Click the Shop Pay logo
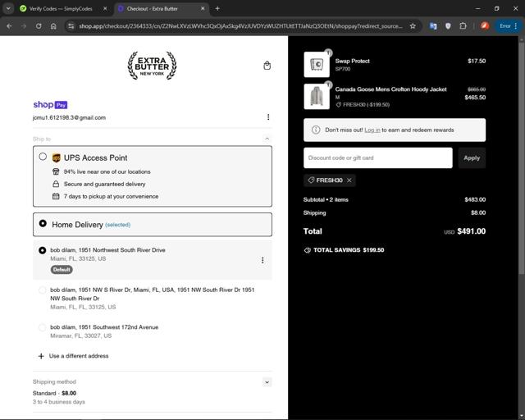The width and height of the screenshot is (525, 420). 50,104
